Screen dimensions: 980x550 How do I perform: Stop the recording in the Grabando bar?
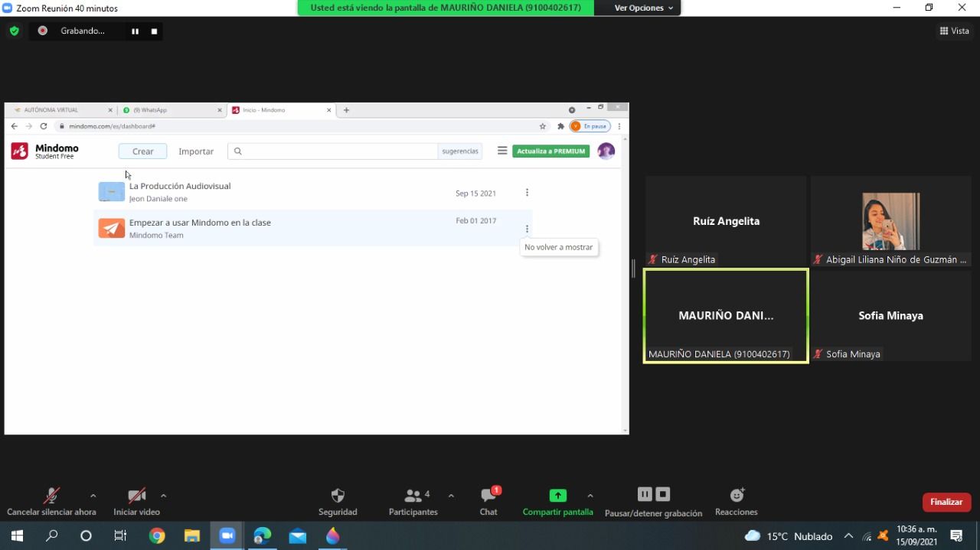[x=154, y=31]
